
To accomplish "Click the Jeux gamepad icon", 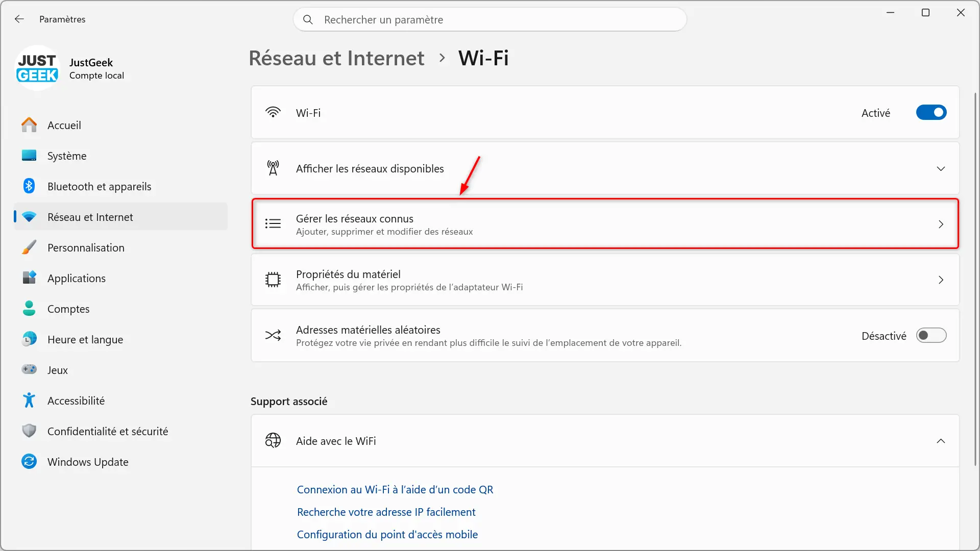I will [29, 369].
